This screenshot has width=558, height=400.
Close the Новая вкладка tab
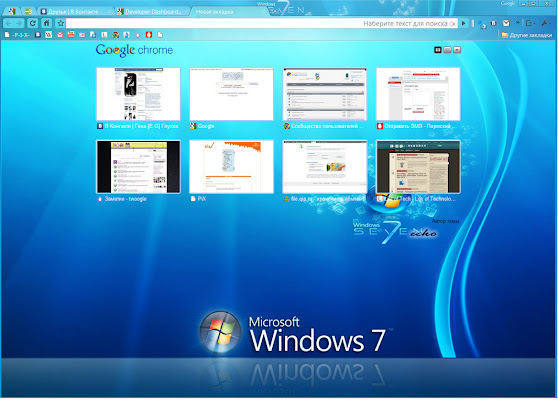[x=263, y=12]
